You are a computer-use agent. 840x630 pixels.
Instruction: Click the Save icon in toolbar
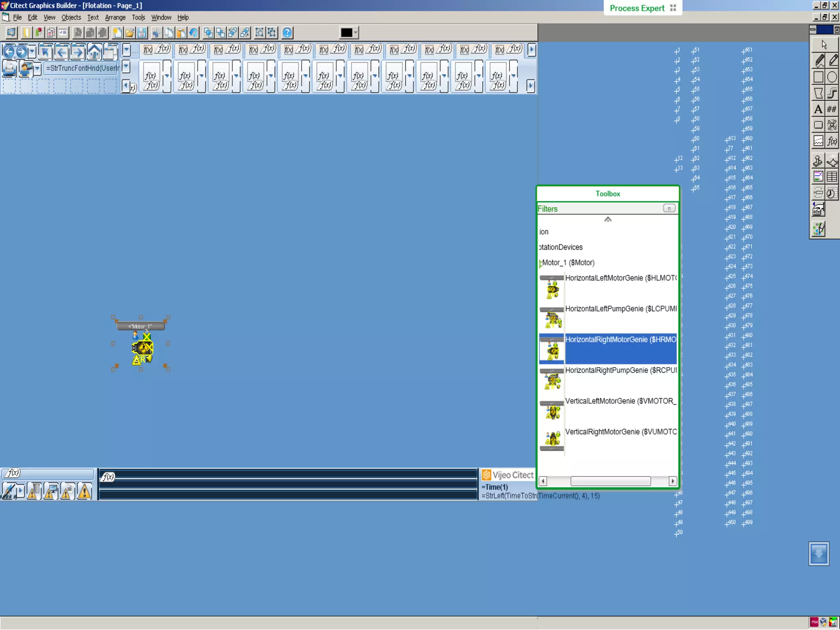click(142, 33)
